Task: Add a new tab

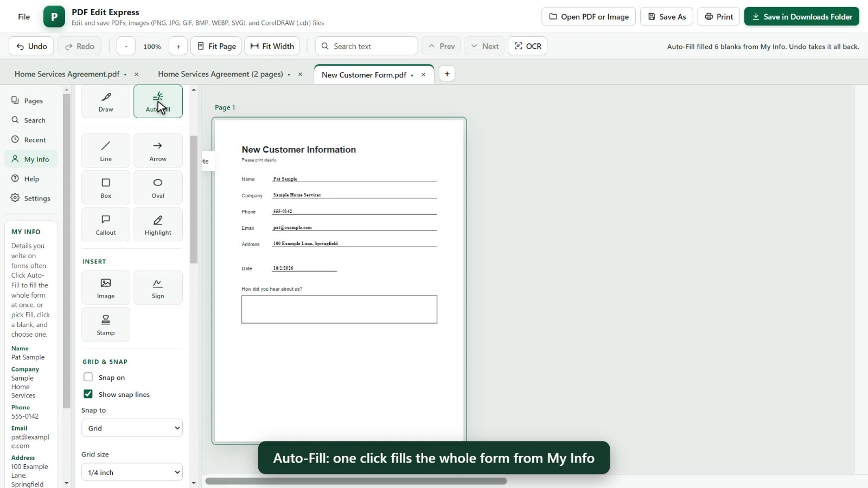Action: 447,74
